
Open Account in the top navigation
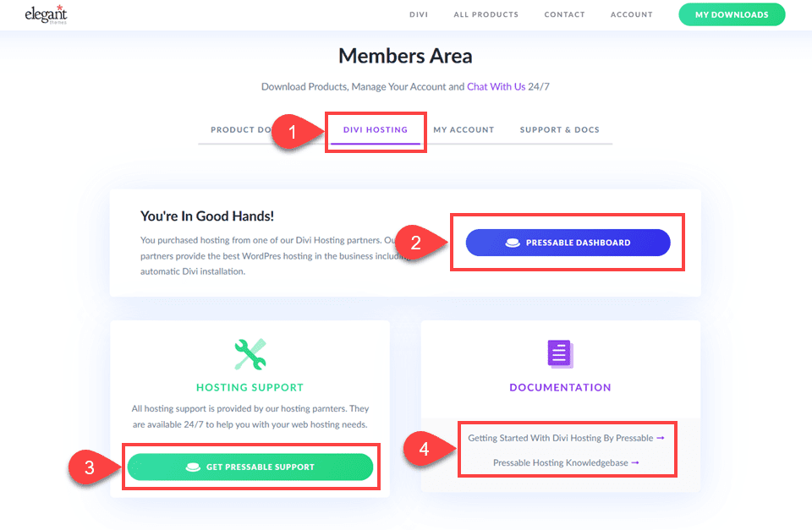(x=631, y=14)
